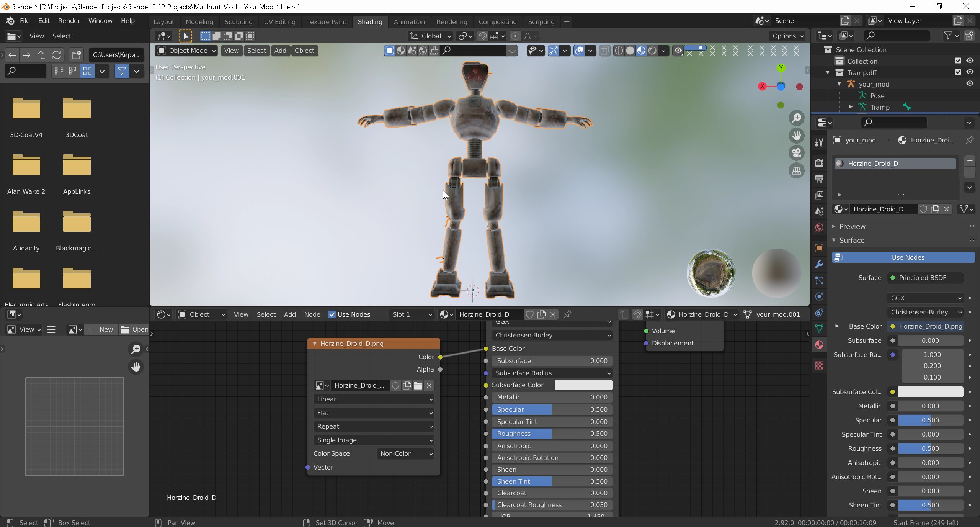Open the Render menu
The height and width of the screenshot is (527, 980).
[x=69, y=21]
